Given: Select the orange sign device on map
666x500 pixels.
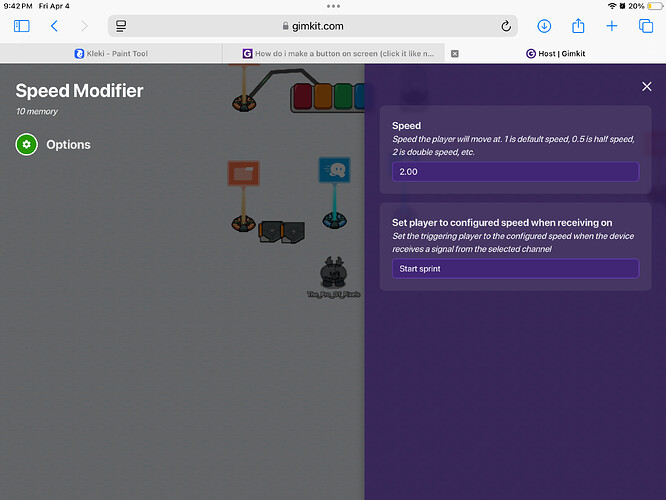Looking at the screenshot, I should click(243, 174).
